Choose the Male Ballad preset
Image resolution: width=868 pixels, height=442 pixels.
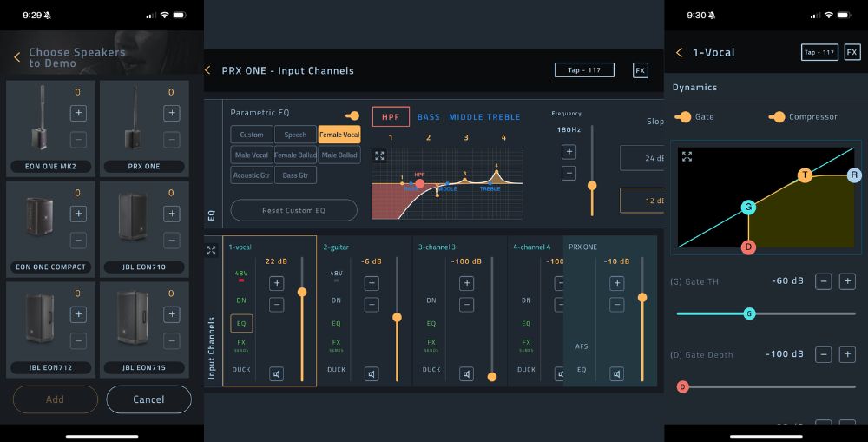coord(339,155)
